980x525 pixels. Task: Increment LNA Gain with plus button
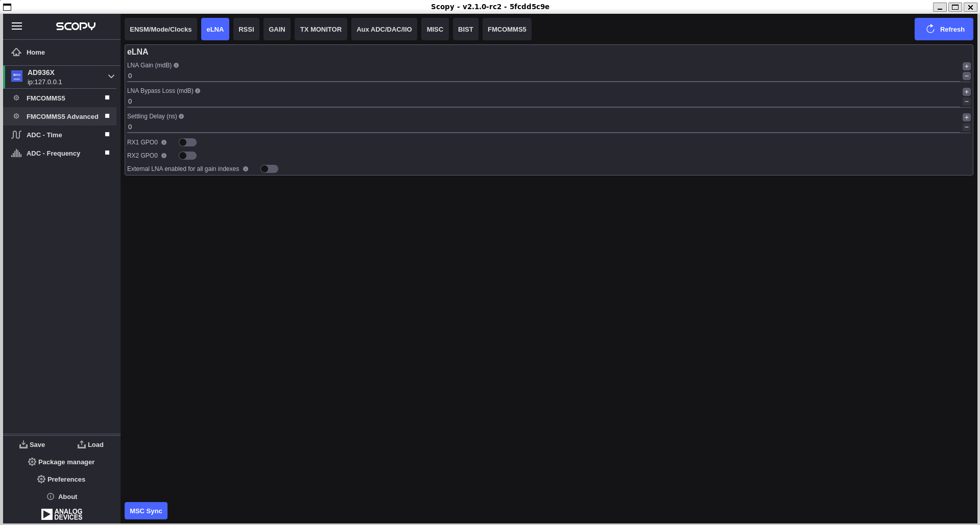point(967,66)
